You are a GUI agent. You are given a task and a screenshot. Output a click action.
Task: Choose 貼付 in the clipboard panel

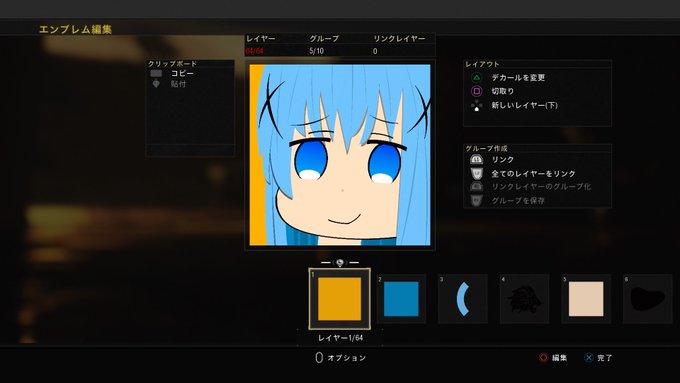[178, 84]
